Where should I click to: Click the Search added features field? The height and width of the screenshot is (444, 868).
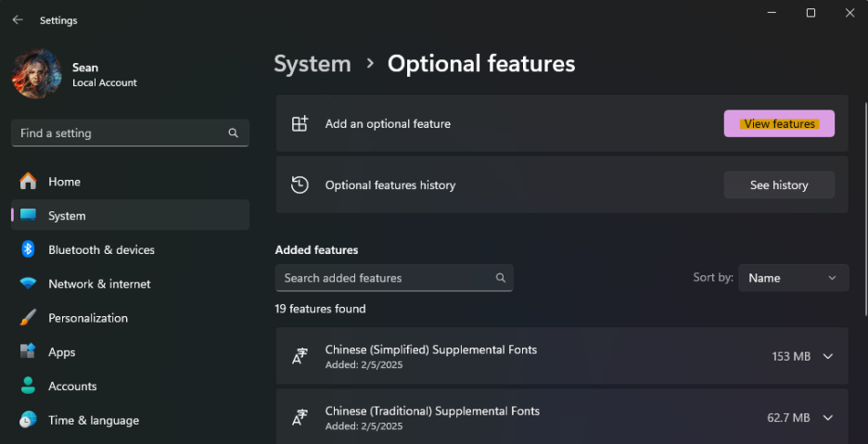coord(394,278)
